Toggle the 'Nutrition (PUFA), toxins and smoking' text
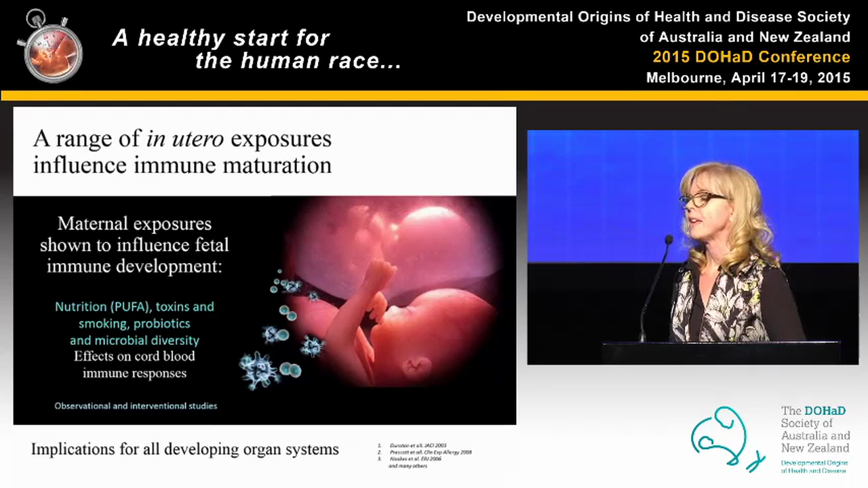 pyautogui.click(x=134, y=315)
